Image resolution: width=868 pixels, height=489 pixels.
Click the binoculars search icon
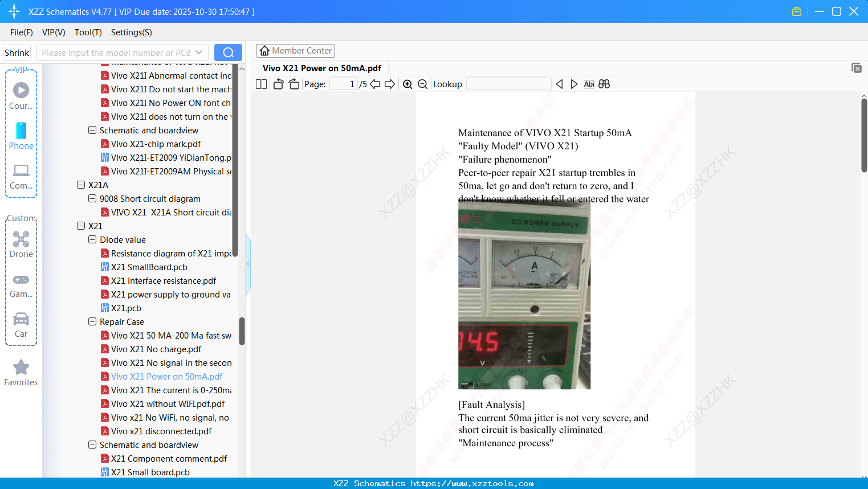coord(604,84)
